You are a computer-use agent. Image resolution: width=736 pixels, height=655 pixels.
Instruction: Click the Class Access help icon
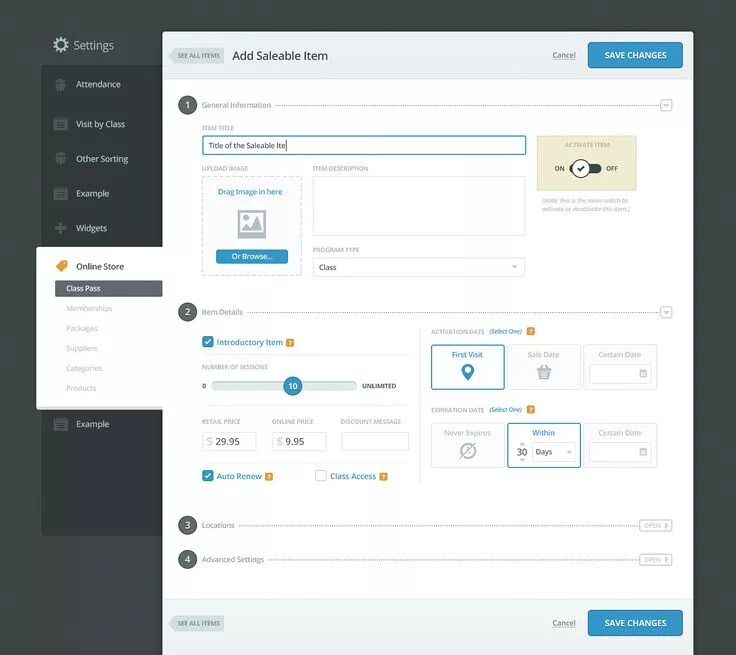383,477
